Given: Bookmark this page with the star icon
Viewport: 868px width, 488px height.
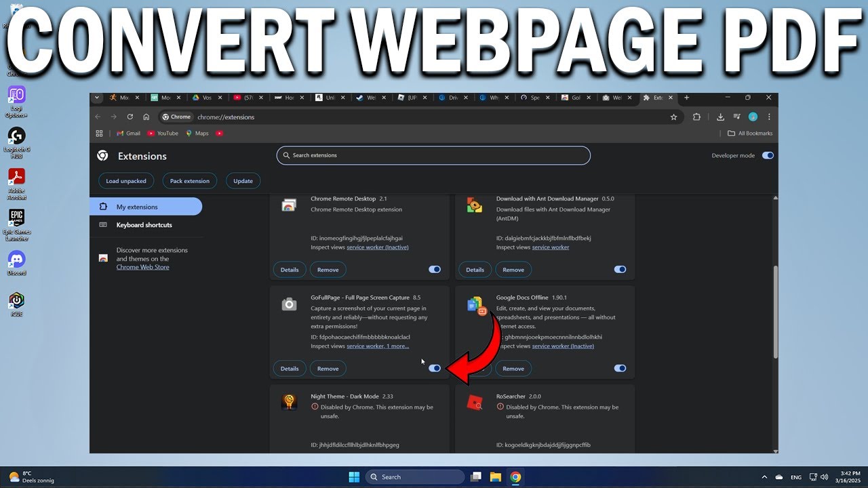Looking at the screenshot, I should click(x=673, y=117).
